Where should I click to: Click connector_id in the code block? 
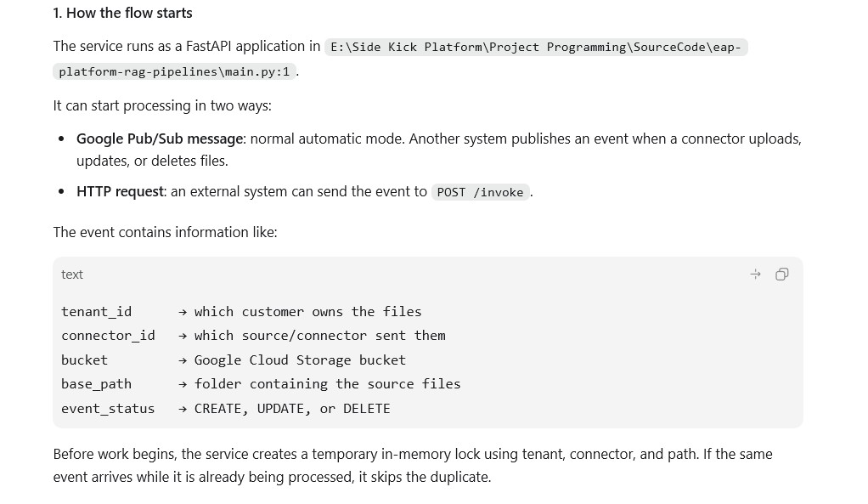click(108, 336)
